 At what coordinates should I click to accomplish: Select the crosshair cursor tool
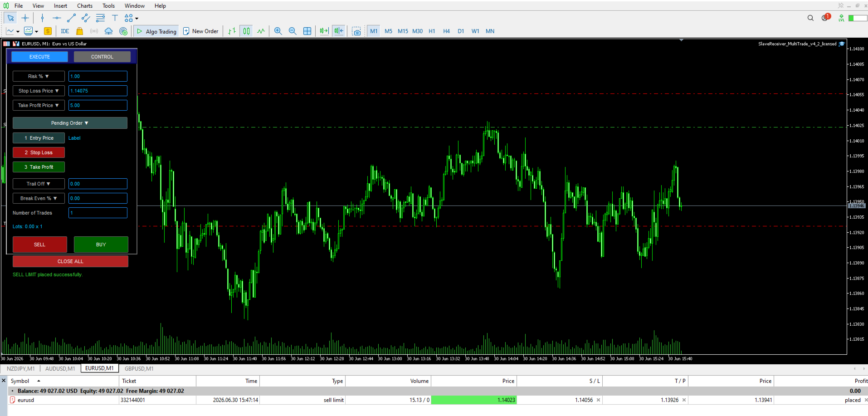click(25, 18)
